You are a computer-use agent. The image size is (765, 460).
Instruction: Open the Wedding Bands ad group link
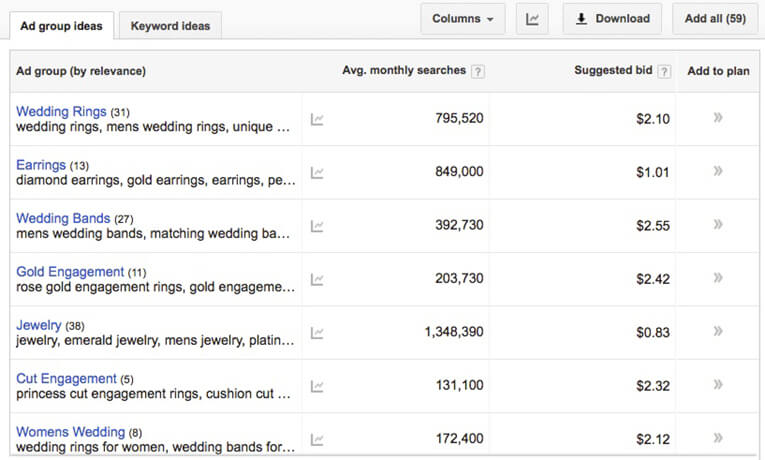[x=63, y=218]
